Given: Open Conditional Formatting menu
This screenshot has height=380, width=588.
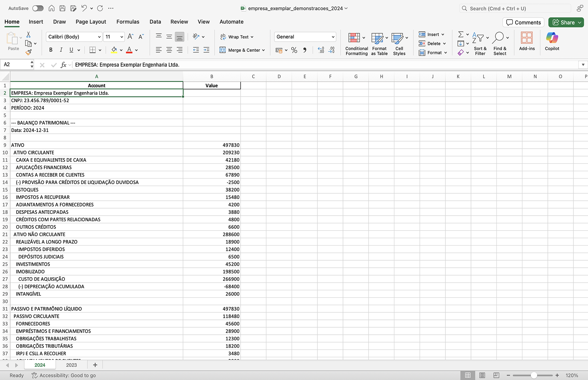Looking at the screenshot, I should (357, 44).
